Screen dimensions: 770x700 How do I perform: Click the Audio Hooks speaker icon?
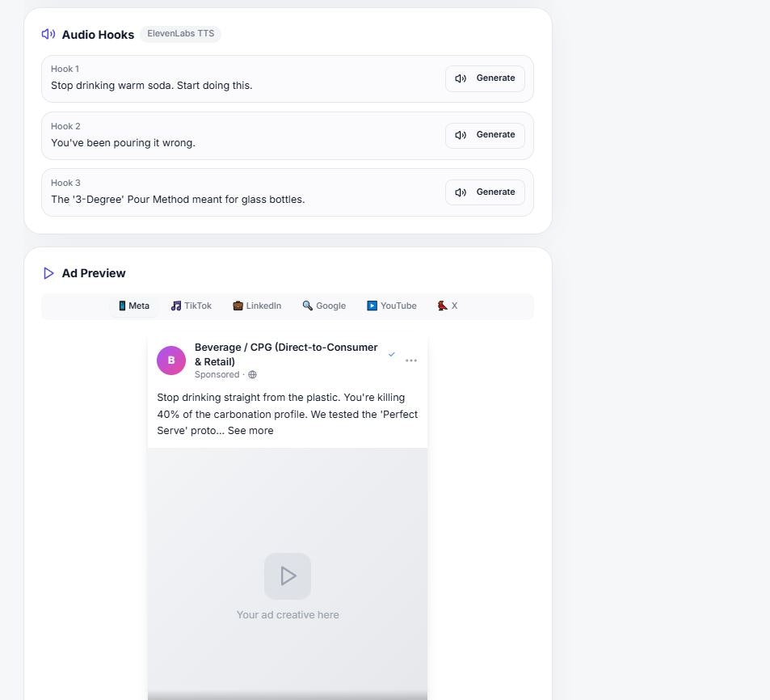[x=48, y=34]
